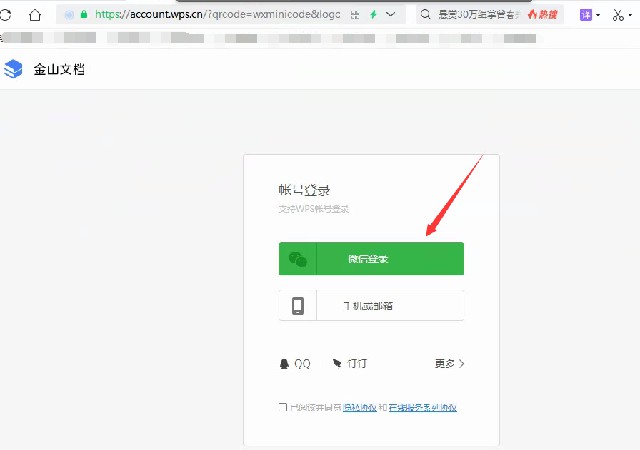Expand 更多 login options
The image size is (640, 450).
pos(449,363)
